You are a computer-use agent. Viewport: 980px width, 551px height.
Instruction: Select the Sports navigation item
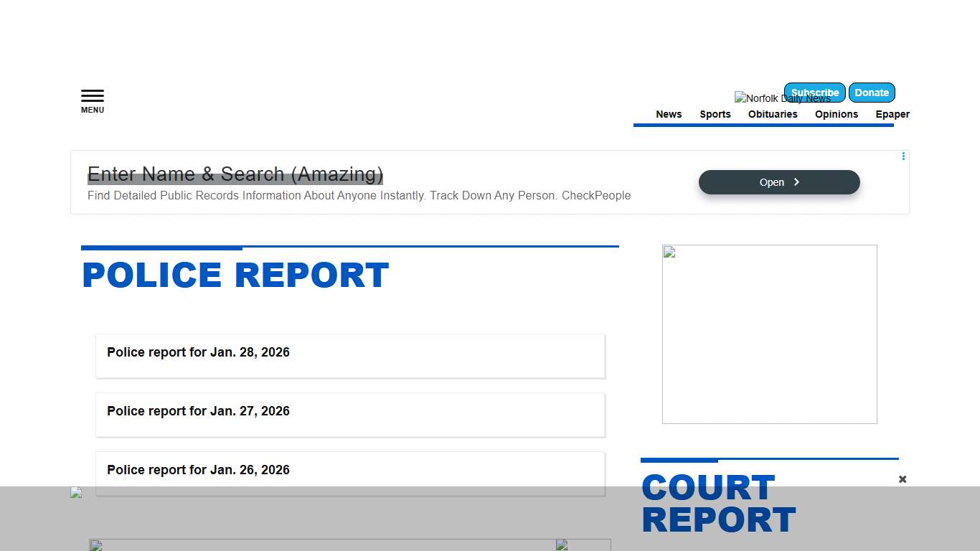point(715,114)
